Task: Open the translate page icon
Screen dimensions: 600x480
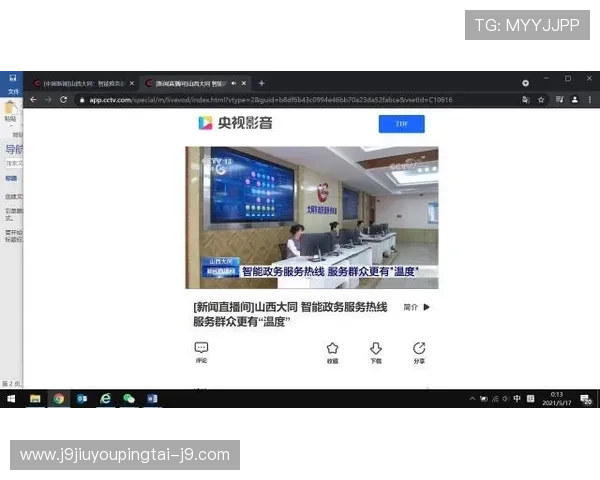Action: tap(526, 100)
